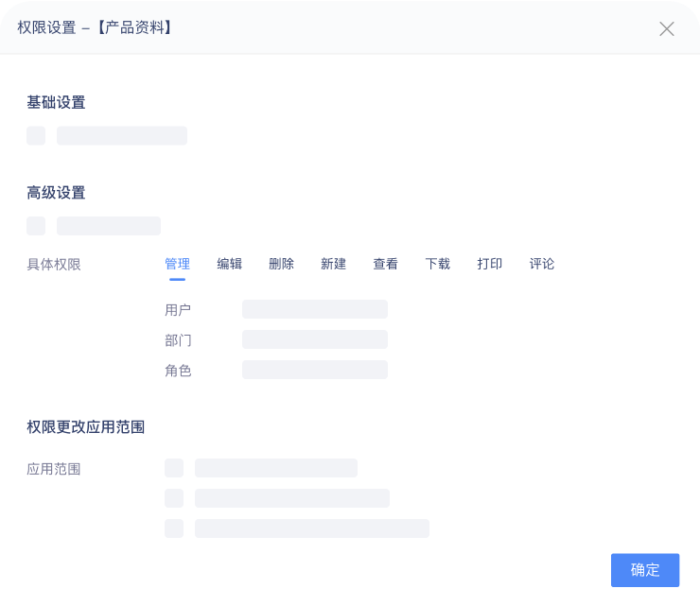Open the 打印 tab
The width and height of the screenshot is (700, 606).
(x=490, y=264)
